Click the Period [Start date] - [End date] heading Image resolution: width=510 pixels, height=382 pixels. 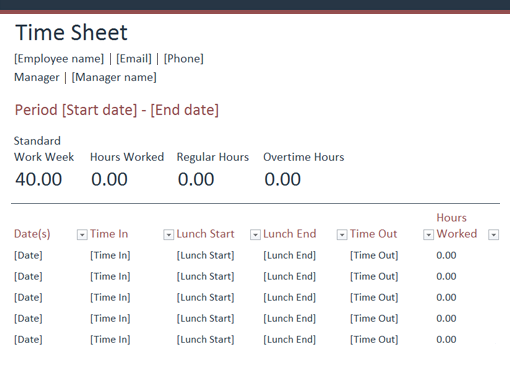[117, 110]
